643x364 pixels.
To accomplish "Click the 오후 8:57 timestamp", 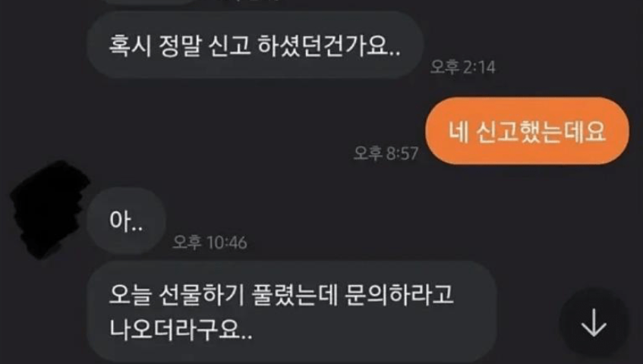I will 386,153.
